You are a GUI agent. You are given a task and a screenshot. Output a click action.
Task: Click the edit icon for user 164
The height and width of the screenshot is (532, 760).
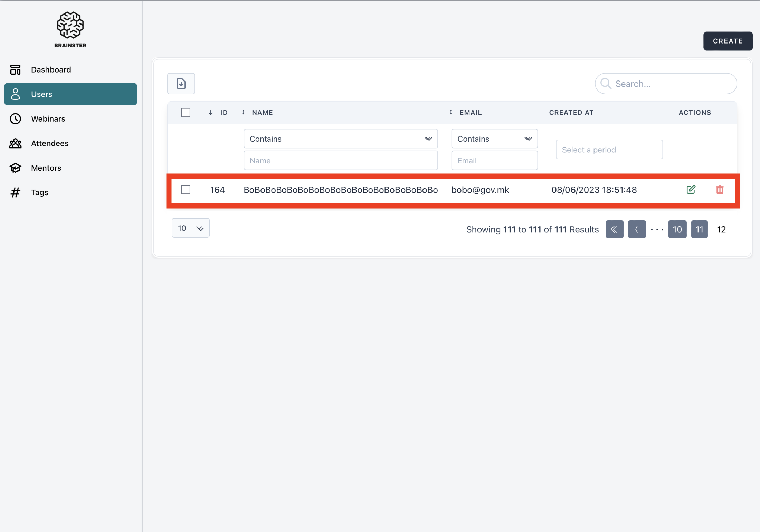[691, 190]
